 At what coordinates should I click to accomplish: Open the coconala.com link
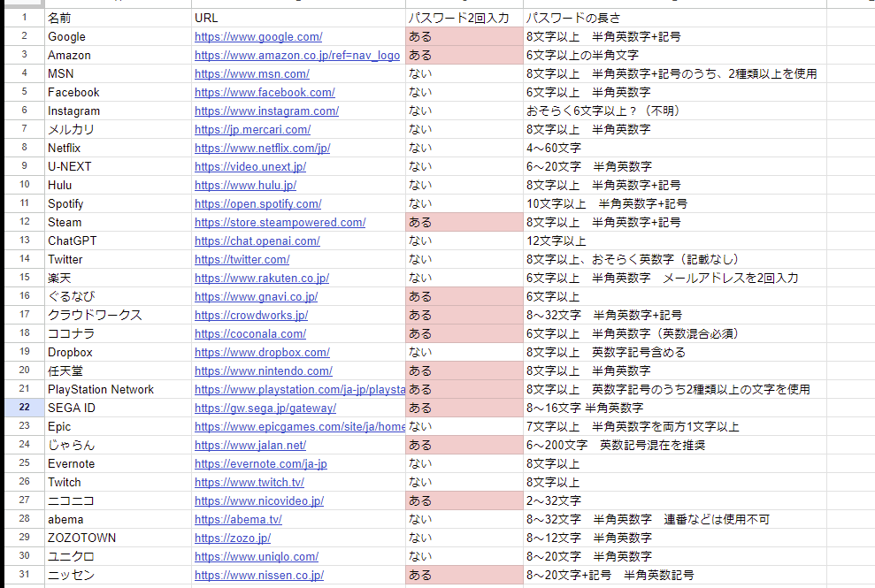point(250,333)
